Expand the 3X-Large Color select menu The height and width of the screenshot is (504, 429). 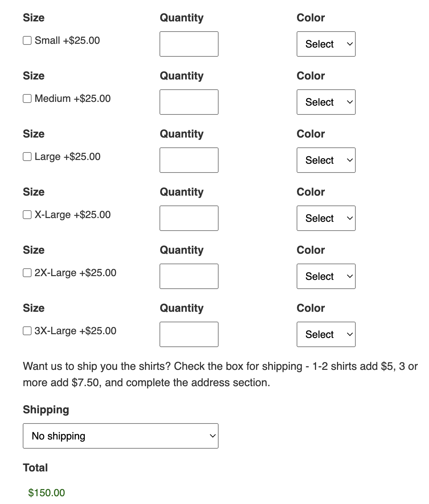click(x=326, y=335)
